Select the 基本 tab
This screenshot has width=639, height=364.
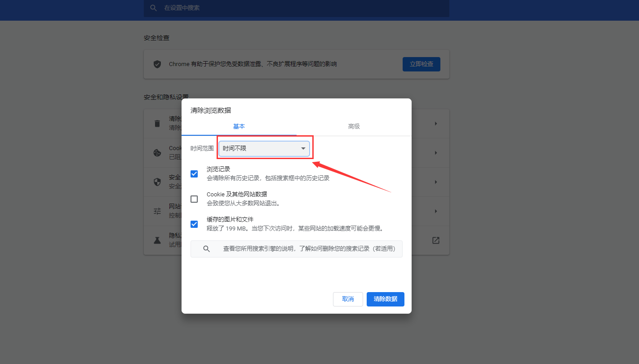coord(239,126)
